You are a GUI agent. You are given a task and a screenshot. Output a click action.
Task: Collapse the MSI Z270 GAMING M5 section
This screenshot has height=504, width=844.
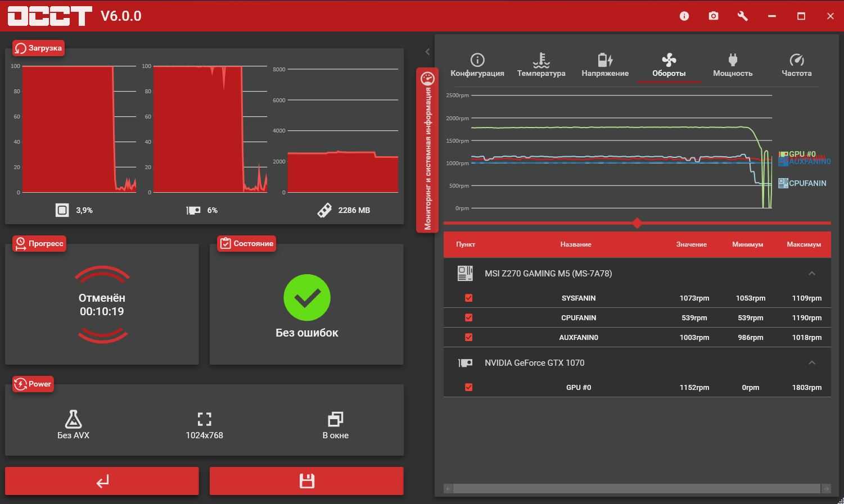811,274
